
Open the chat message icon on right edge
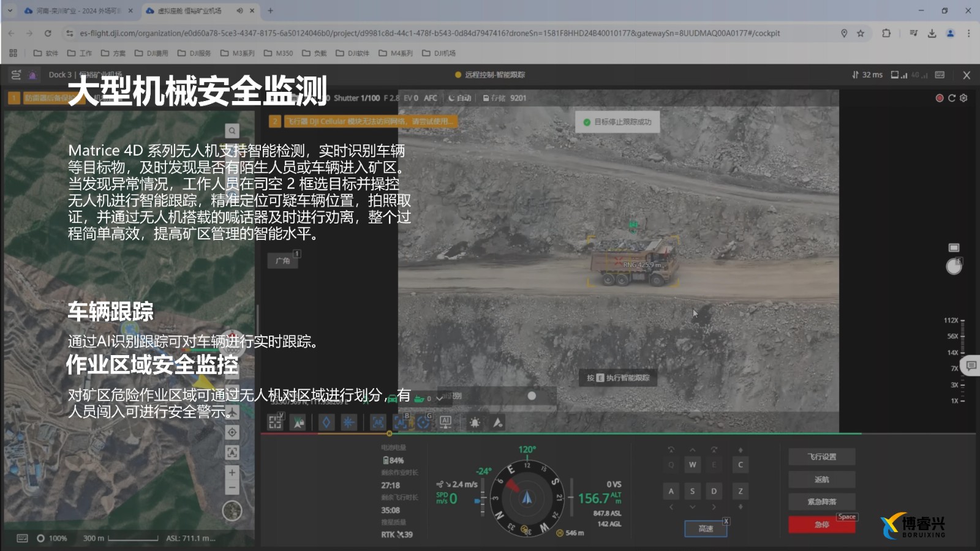click(971, 366)
